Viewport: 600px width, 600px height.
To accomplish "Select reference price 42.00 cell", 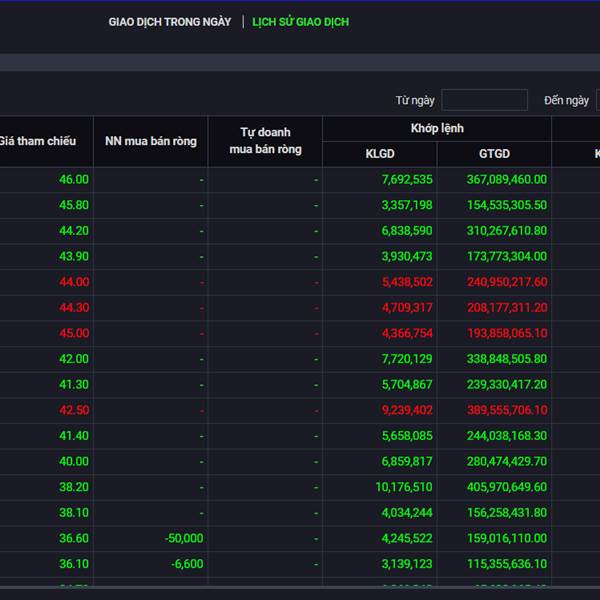I will point(74,359).
